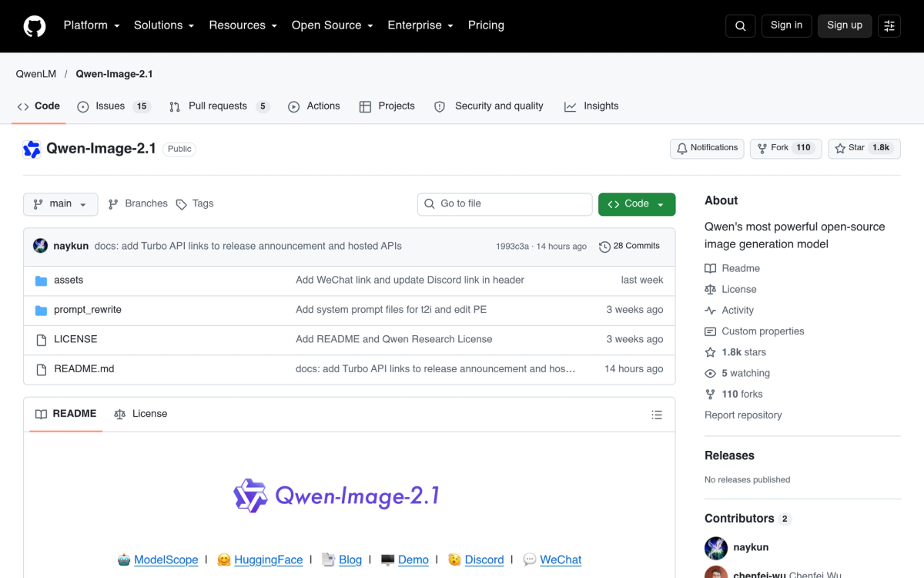Switch to the Issues tab
Viewport: 924px width, 578px height.
(114, 106)
